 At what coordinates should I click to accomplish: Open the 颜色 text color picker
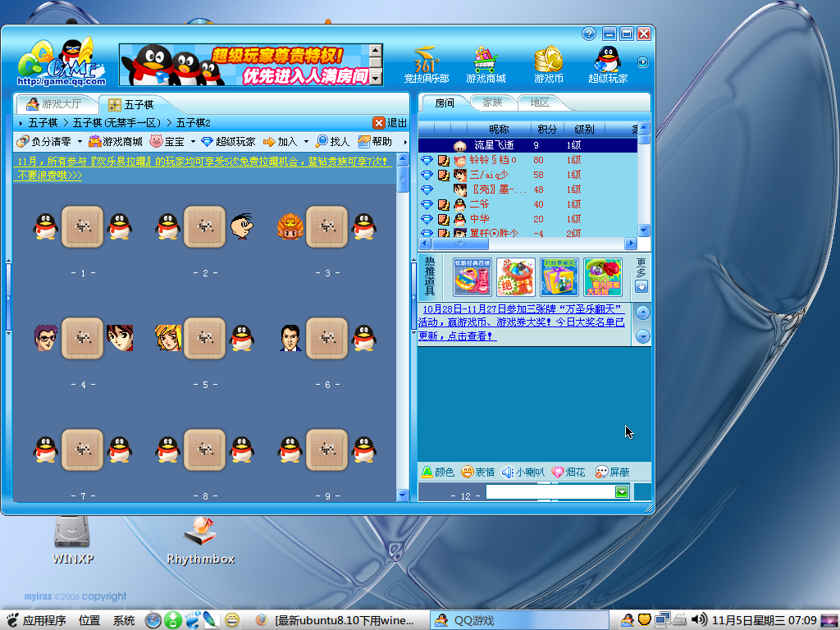pyautogui.click(x=438, y=472)
